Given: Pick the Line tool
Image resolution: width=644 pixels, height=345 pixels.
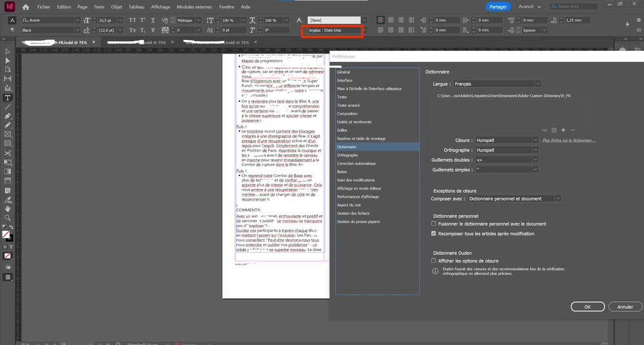Looking at the screenshot, I should click(7, 107).
